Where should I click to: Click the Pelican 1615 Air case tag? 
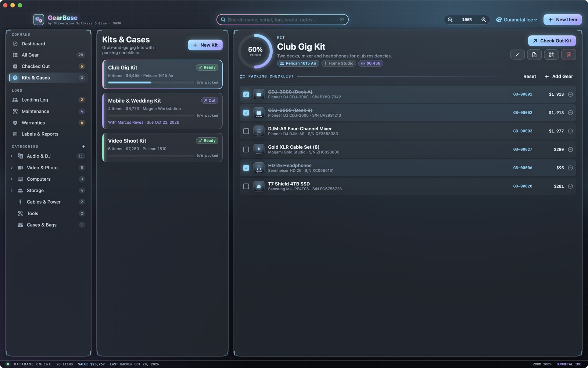(x=298, y=63)
